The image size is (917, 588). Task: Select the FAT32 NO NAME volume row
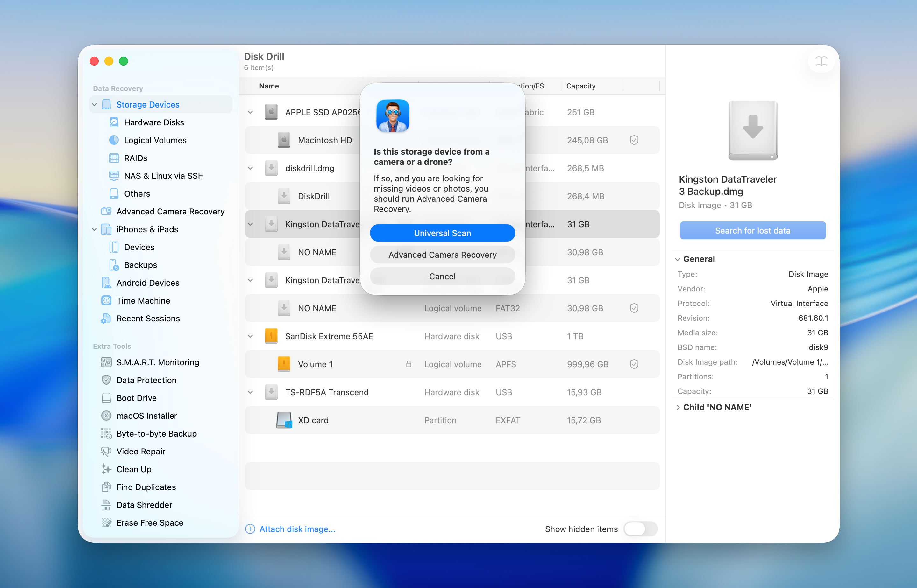452,308
